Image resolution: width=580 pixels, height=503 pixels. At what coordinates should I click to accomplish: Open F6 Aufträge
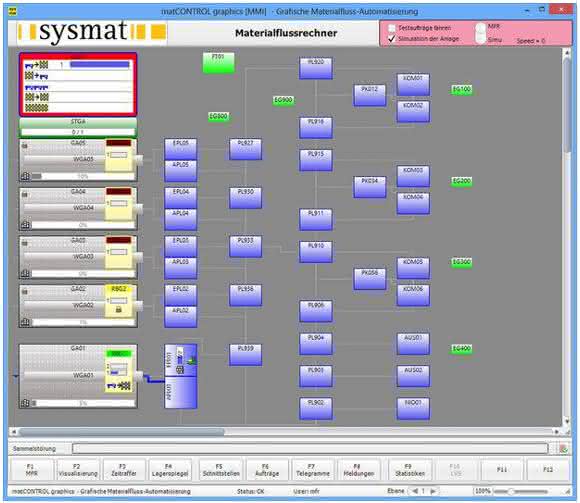point(267,470)
